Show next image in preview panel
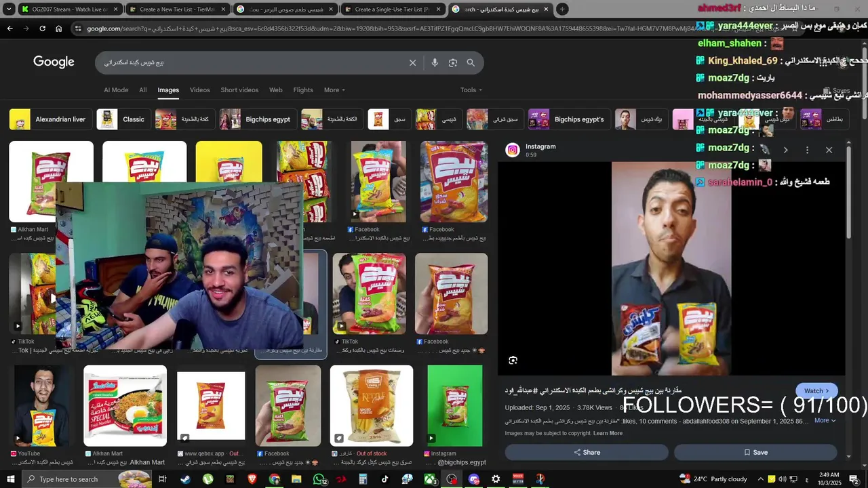The width and height of the screenshot is (868, 488). 785,150
